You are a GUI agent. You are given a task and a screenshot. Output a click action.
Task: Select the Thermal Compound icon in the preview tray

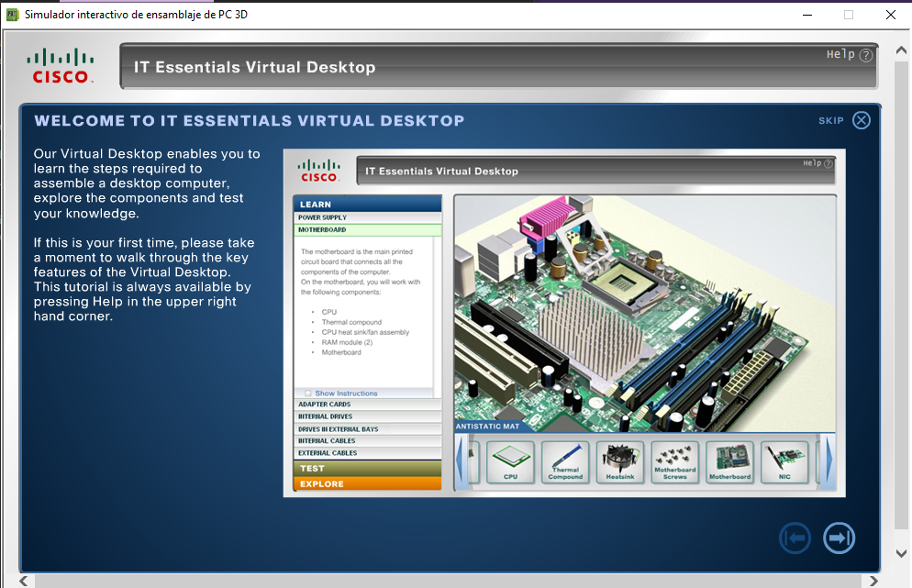pyautogui.click(x=565, y=462)
